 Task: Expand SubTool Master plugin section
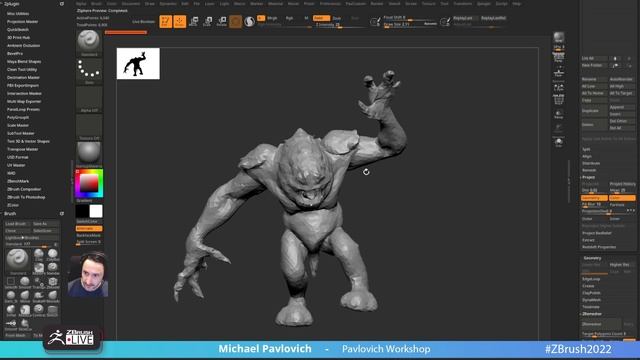[x=20, y=133]
